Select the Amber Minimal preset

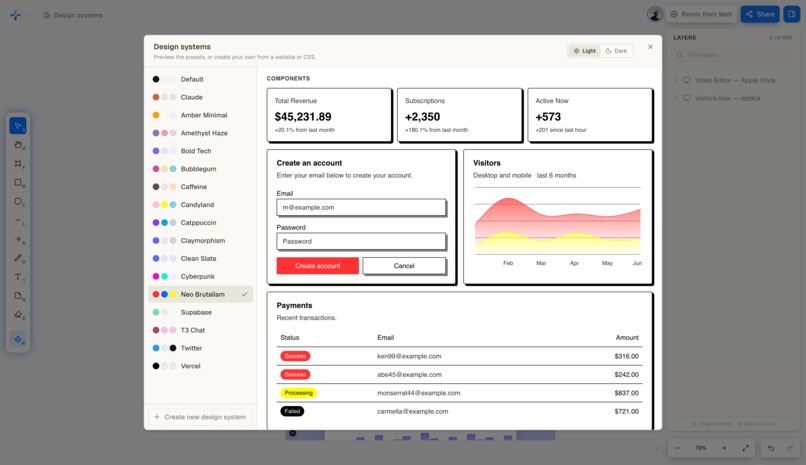pos(200,115)
